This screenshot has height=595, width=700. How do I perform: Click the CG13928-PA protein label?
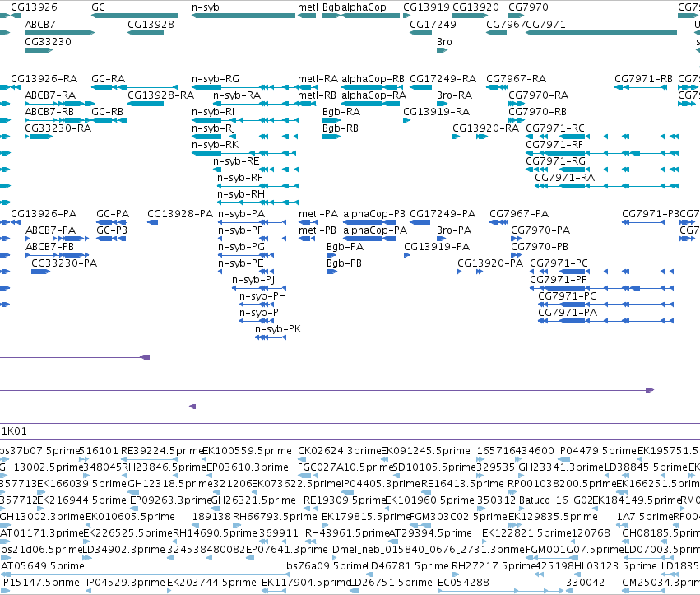(x=180, y=214)
